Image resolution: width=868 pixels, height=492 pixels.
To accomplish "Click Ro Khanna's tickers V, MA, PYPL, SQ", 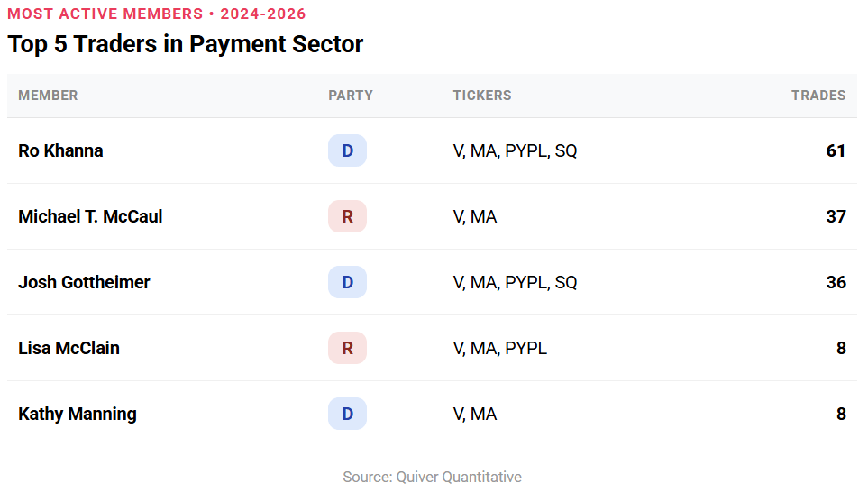I will click(x=515, y=150).
